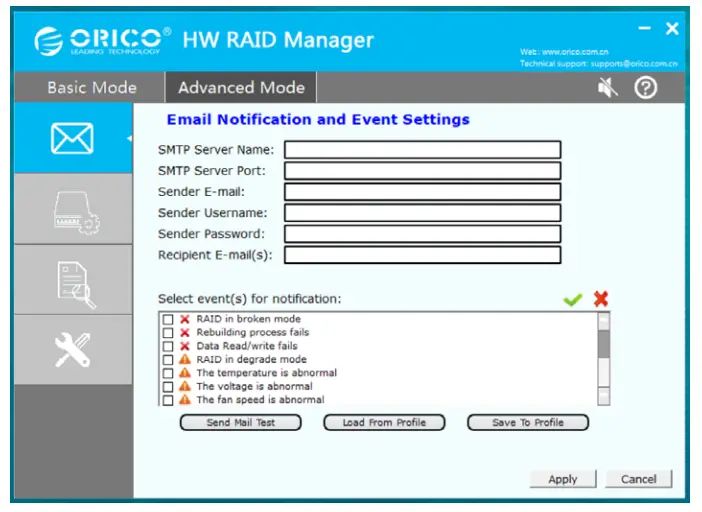Focus the Sender Username field
Viewport: 702px width, 512px height.
click(423, 213)
